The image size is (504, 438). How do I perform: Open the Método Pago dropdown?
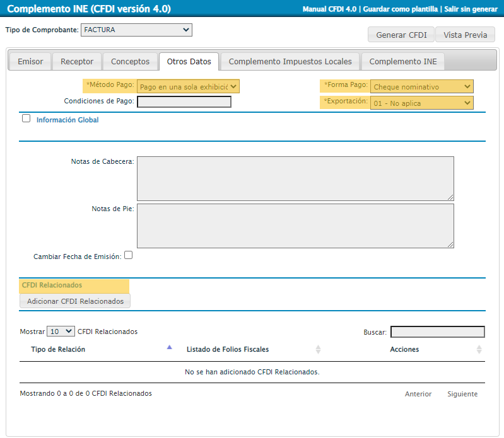(x=188, y=87)
